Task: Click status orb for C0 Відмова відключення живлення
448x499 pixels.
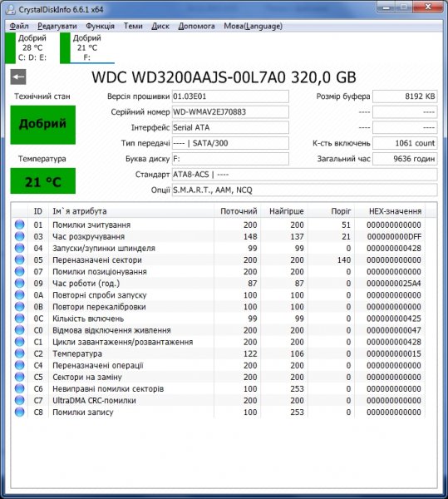Action: click(x=19, y=330)
